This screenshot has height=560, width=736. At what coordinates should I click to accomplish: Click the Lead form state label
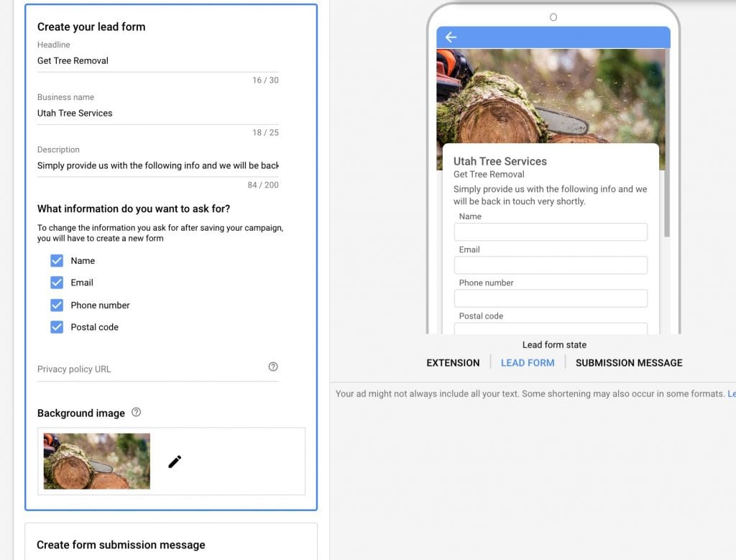[554, 345]
